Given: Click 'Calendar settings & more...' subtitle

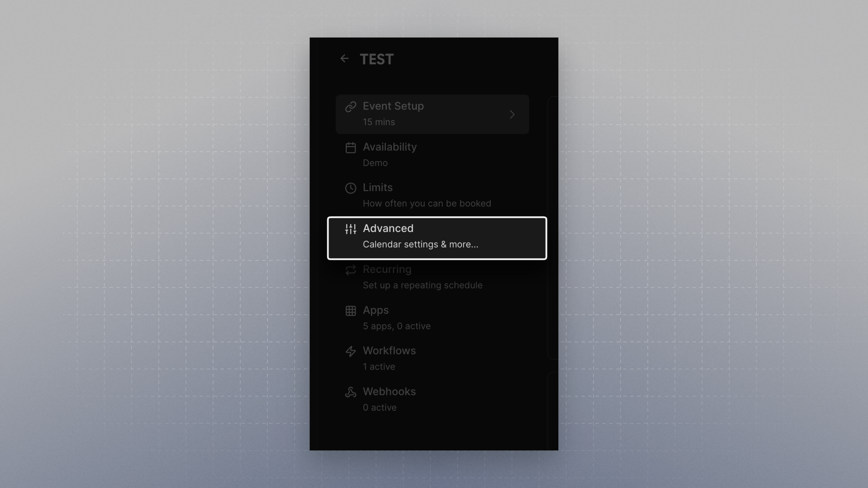Looking at the screenshot, I should pyautogui.click(x=420, y=245).
